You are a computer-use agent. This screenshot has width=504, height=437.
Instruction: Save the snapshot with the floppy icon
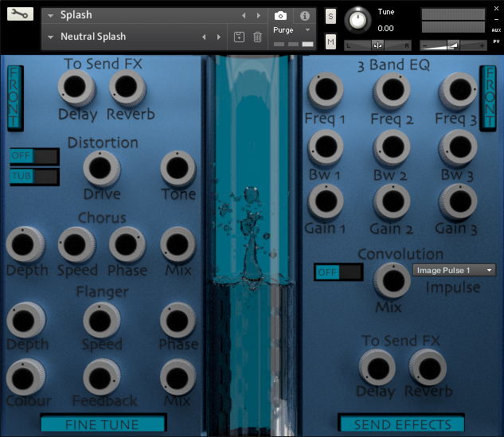[239, 37]
